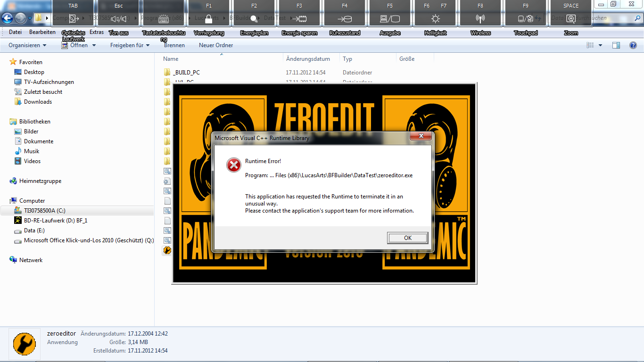Select Favoriten in the navigation pane
Screen dimensions: 644x362
[x=31, y=62]
